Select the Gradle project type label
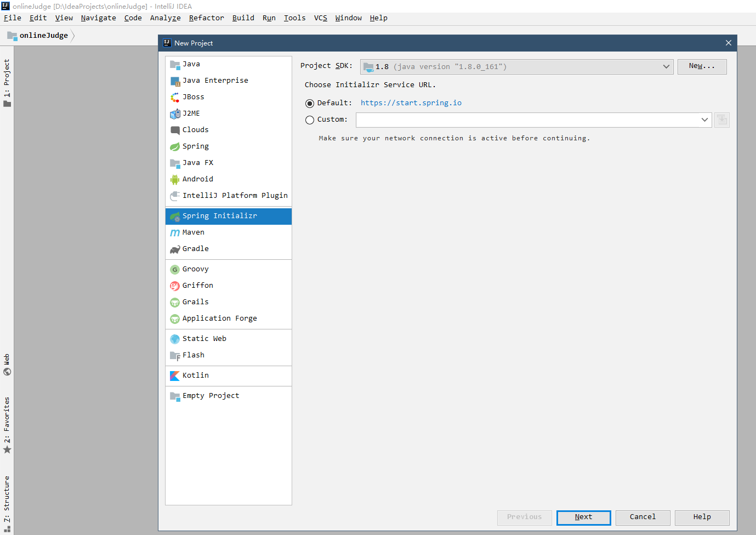 [x=196, y=249]
